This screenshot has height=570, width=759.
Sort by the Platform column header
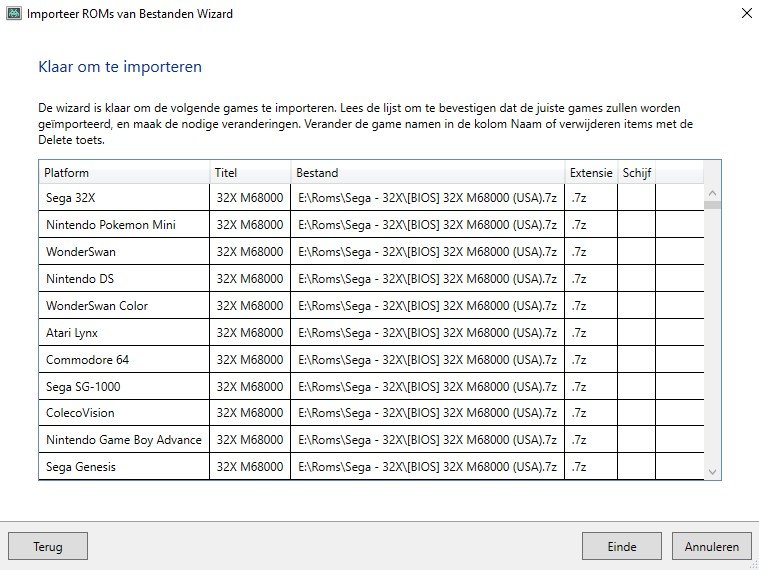point(124,173)
